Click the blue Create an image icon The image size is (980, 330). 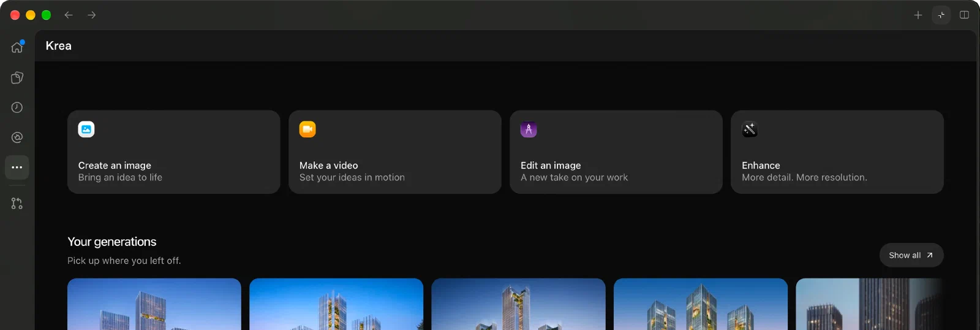tap(86, 129)
